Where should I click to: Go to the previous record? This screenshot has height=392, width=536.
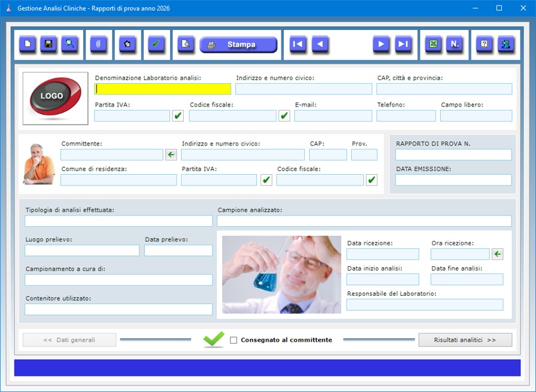(x=320, y=44)
